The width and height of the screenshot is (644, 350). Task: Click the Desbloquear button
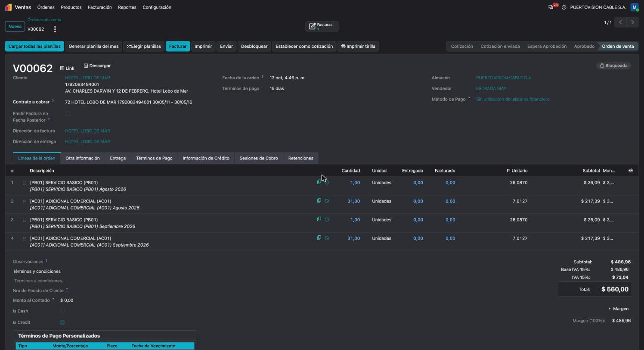click(254, 46)
